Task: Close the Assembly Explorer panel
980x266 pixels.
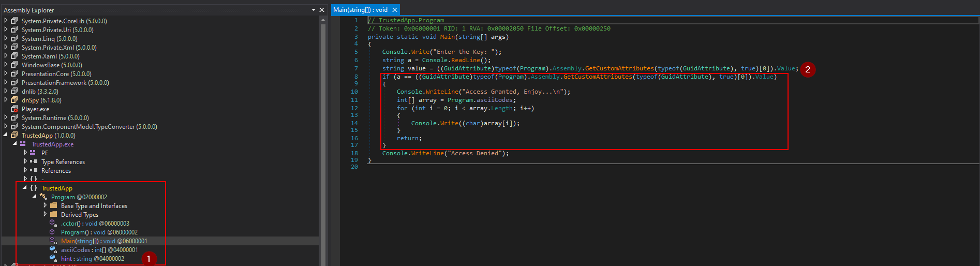Action: pos(322,10)
